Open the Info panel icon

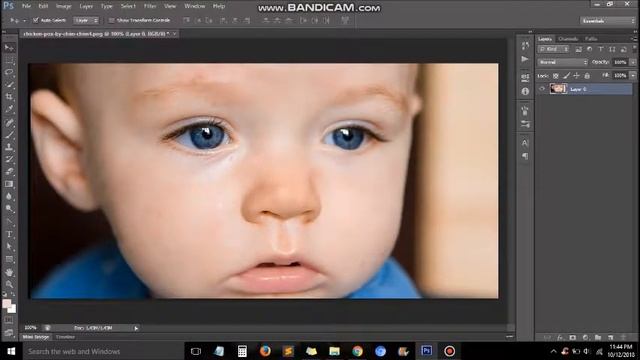pyautogui.click(x=525, y=91)
